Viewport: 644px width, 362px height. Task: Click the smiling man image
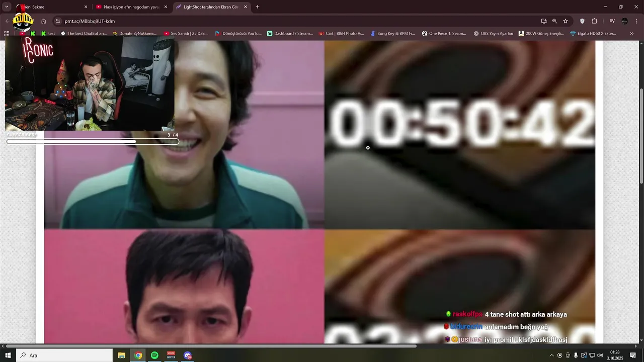[x=184, y=134]
